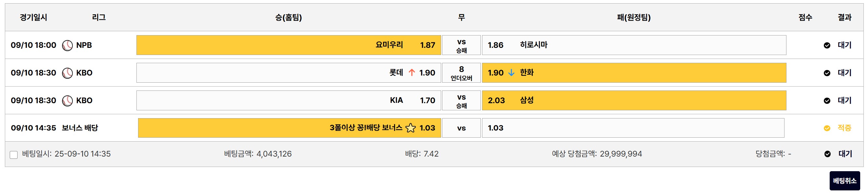Tick the checkbox beside 베팅일시
This screenshot has height=193, width=868.
(14, 155)
